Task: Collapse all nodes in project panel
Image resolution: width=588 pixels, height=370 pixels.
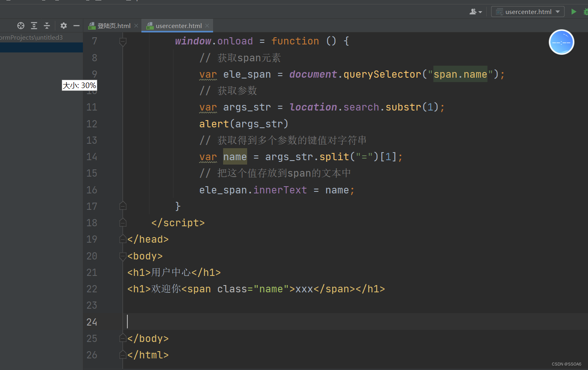Action: [47, 26]
